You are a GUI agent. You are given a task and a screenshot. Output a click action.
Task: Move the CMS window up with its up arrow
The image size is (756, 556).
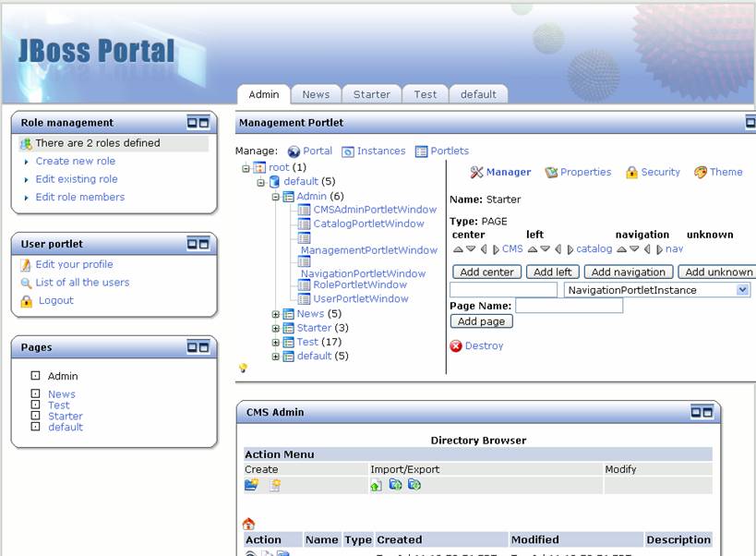coord(458,249)
